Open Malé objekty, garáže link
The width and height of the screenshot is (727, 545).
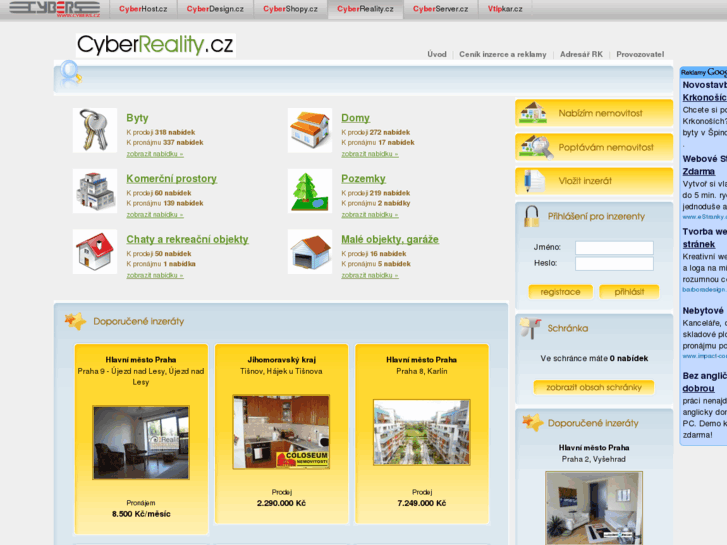point(390,239)
